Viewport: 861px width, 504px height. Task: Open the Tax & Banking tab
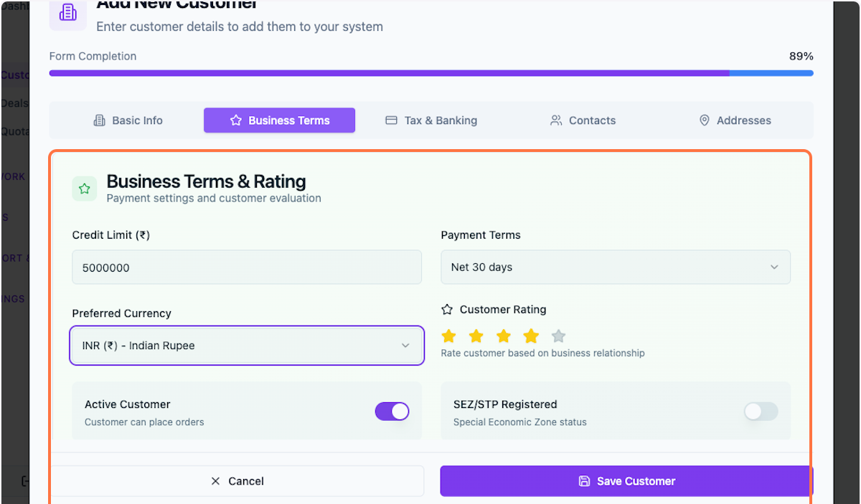(x=431, y=120)
